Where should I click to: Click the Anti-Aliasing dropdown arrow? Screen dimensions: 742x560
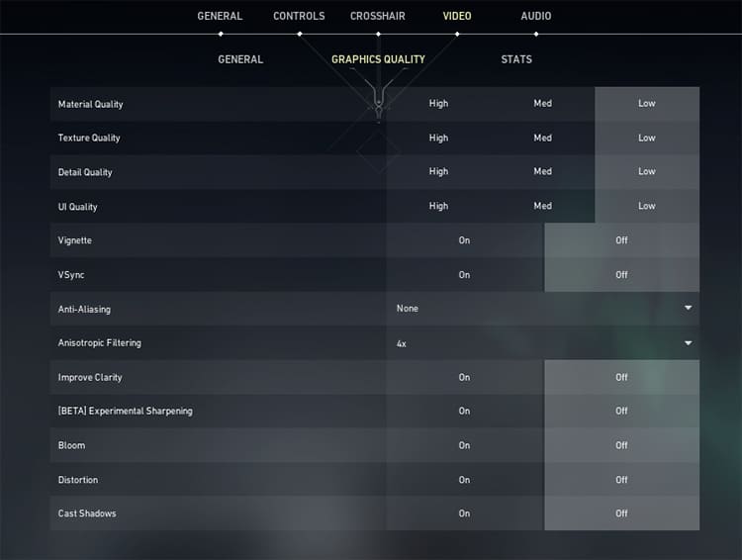pos(688,308)
